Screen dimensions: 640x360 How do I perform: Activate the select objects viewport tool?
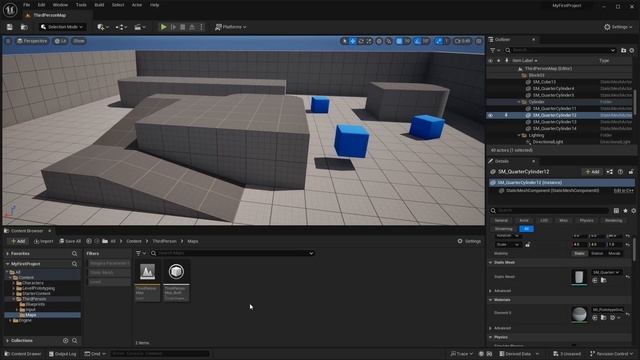pyautogui.click(x=345, y=41)
